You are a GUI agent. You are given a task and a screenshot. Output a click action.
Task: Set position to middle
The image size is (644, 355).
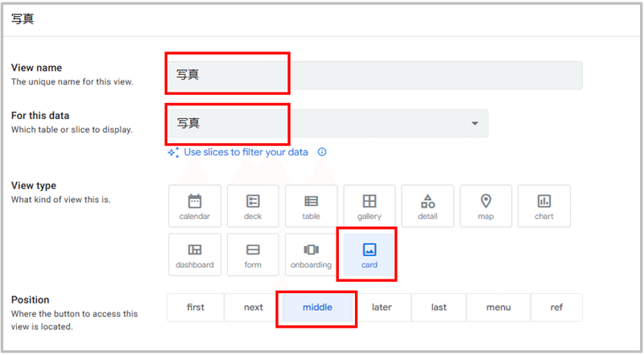click(317, 308)
